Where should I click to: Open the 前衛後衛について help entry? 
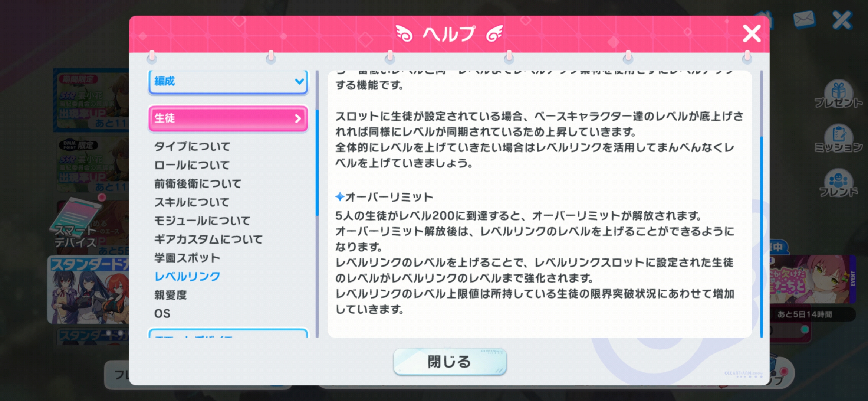[x=198, y=183]
